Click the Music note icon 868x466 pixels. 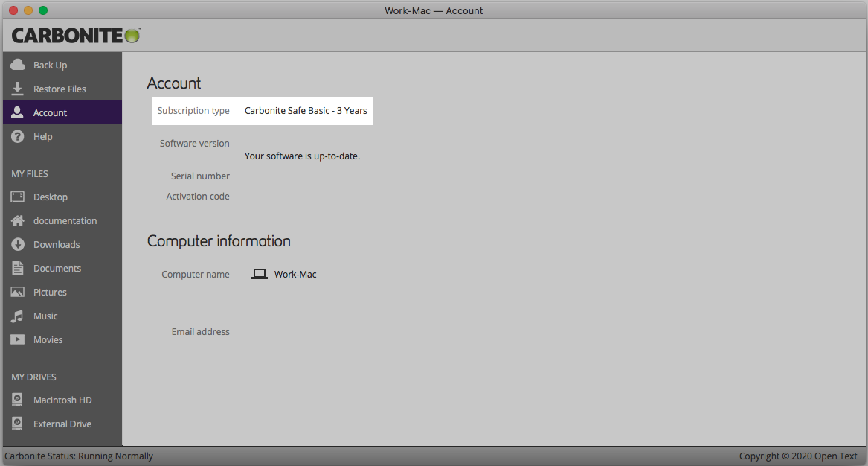16,316
